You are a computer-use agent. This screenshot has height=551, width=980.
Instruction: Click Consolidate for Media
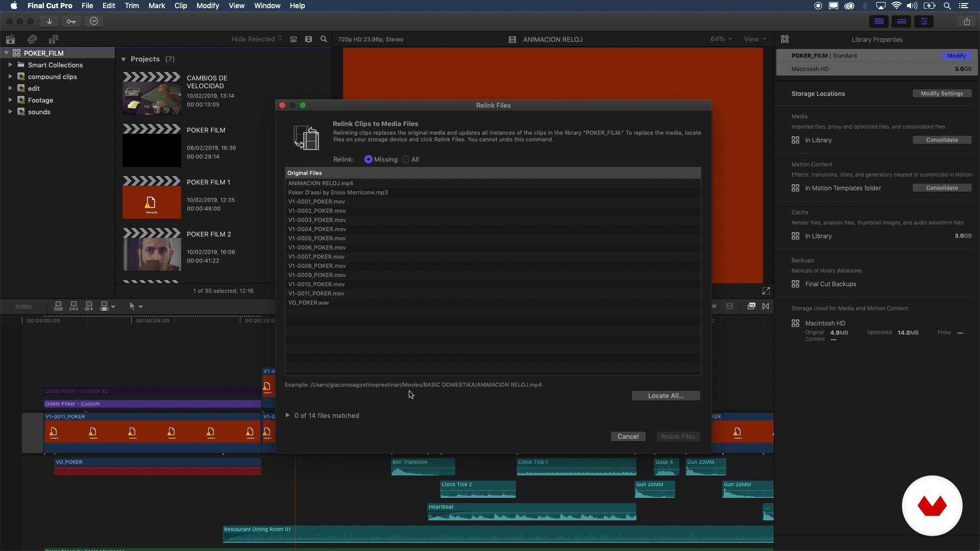tap(942, 140)
